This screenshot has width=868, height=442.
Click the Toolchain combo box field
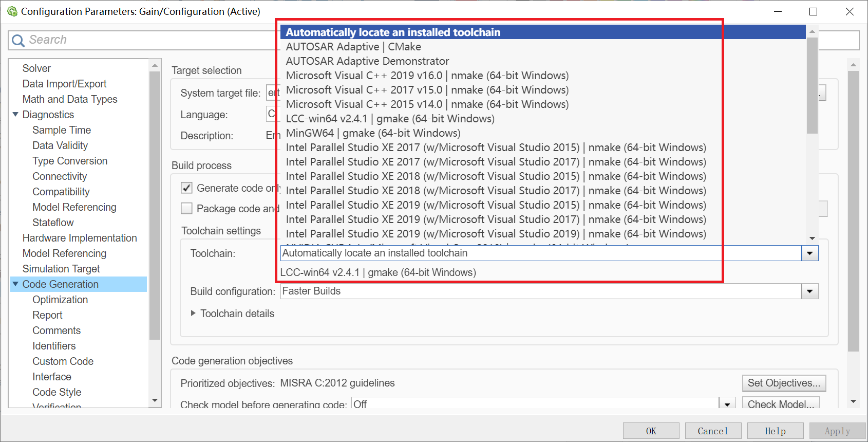[541, 253]
